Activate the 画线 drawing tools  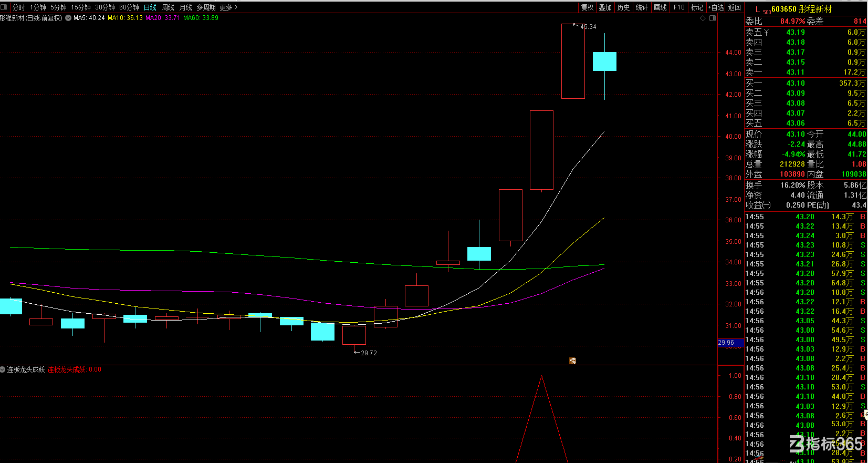click(x=661, y=7)
